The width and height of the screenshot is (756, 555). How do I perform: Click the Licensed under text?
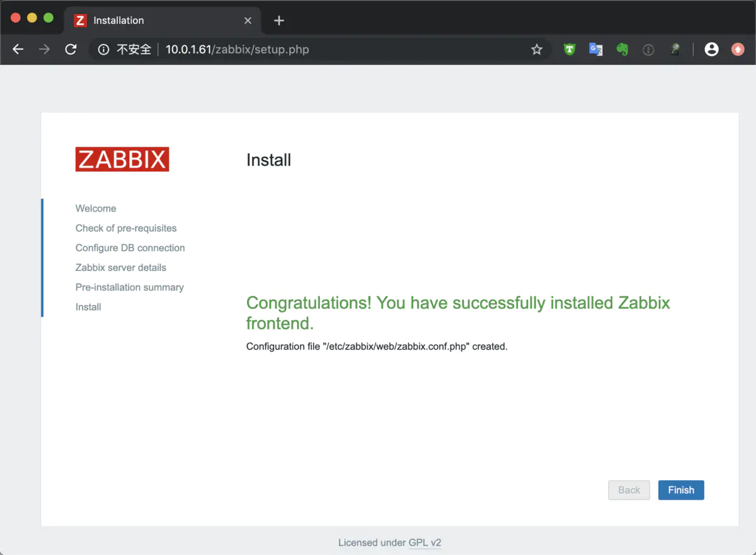(372, 542)
